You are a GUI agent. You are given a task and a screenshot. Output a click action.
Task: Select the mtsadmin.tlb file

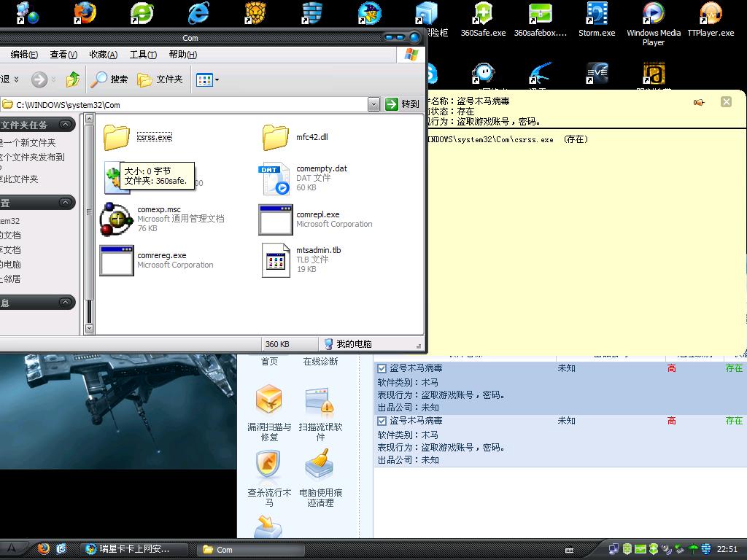point(301,260)
